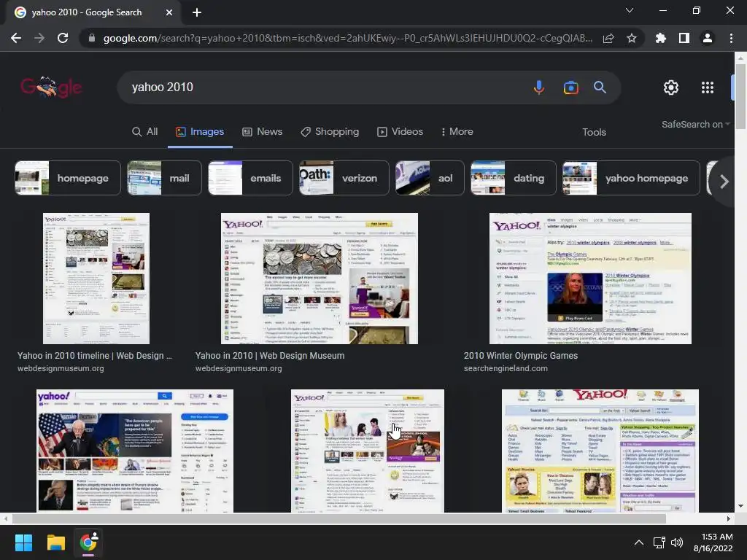Screen dimensions: 747x560
Task: Click the horizontal scrollbar right arrow
Action: (x=729, y=518)
